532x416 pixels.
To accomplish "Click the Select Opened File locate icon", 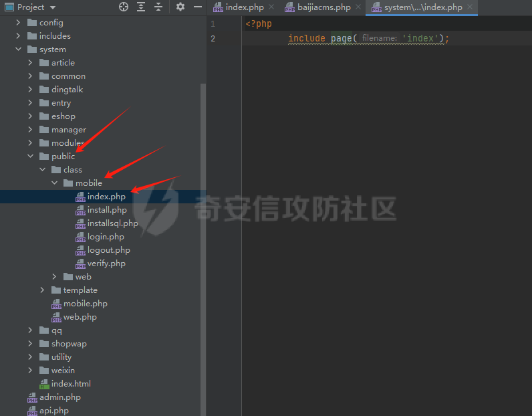I will (124, 7).
